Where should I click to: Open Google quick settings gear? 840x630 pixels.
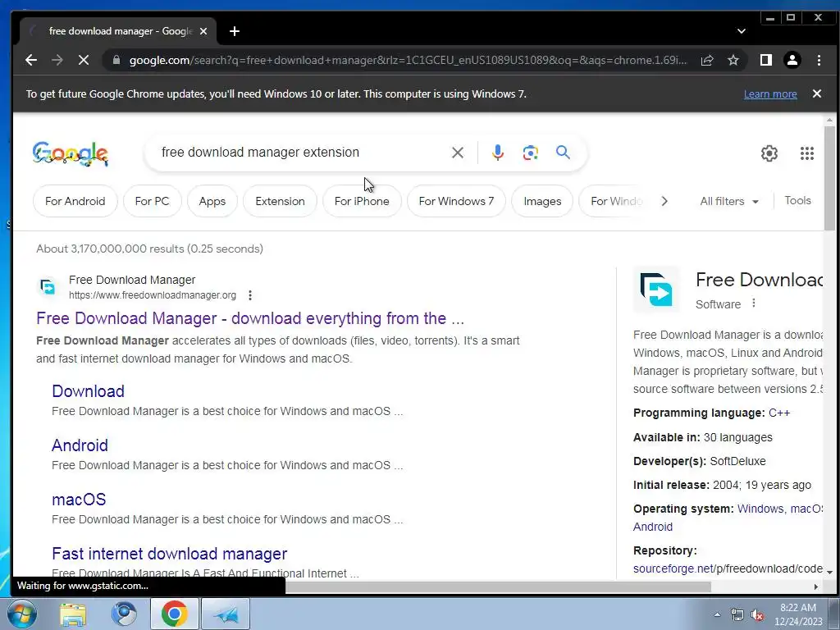point(769,153)
